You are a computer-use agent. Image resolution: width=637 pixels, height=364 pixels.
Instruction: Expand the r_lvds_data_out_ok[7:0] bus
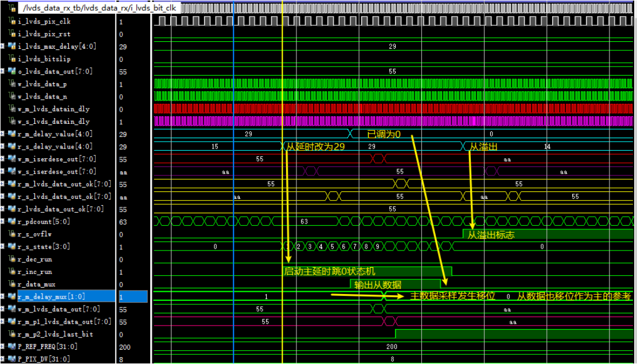coord(3,209)
